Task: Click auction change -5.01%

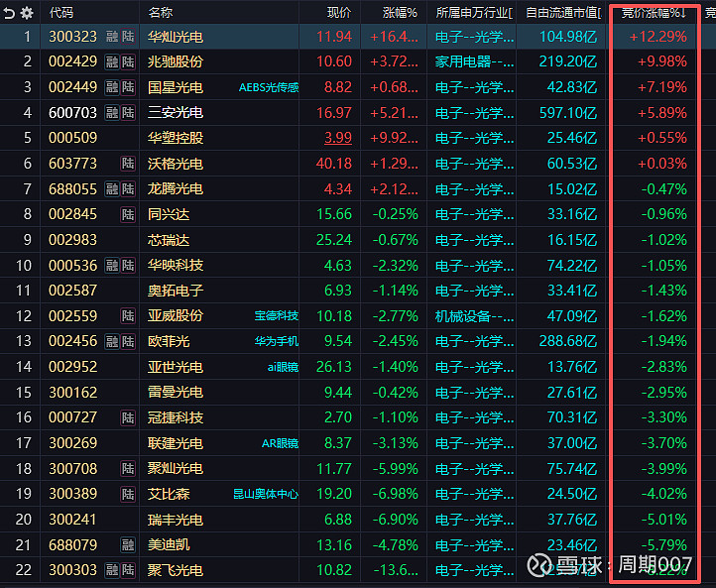Action: pyautogui.click(x=664, y=519)
